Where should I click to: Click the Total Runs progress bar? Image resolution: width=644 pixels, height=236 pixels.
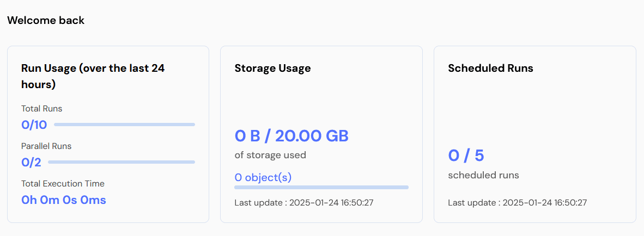point(124,125)
